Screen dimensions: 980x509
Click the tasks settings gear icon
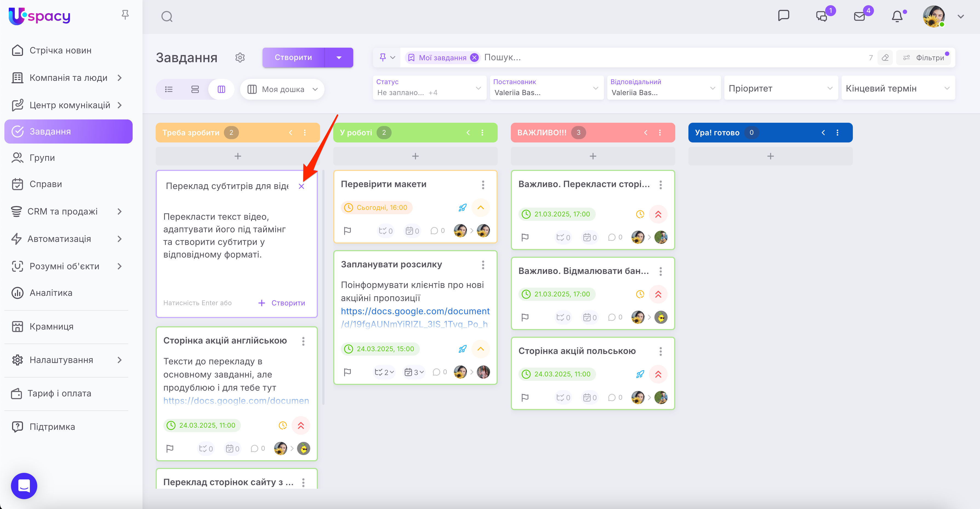(x=240, y=58)
